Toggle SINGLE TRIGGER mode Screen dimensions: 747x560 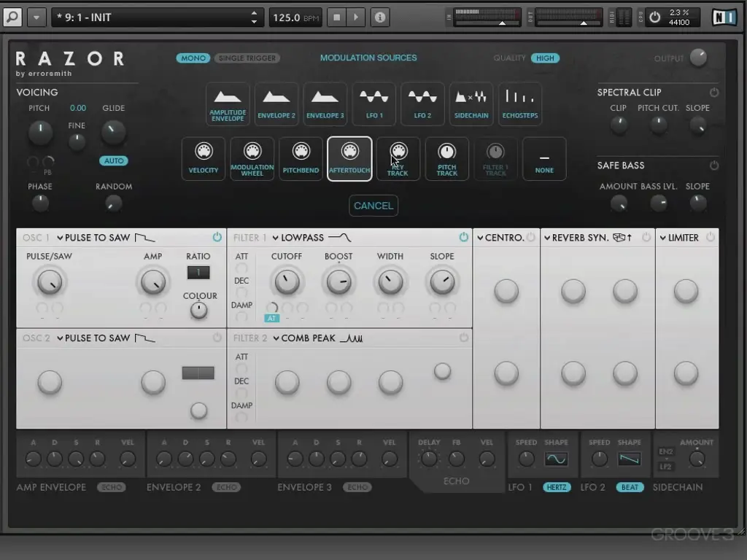pos(247,58)
